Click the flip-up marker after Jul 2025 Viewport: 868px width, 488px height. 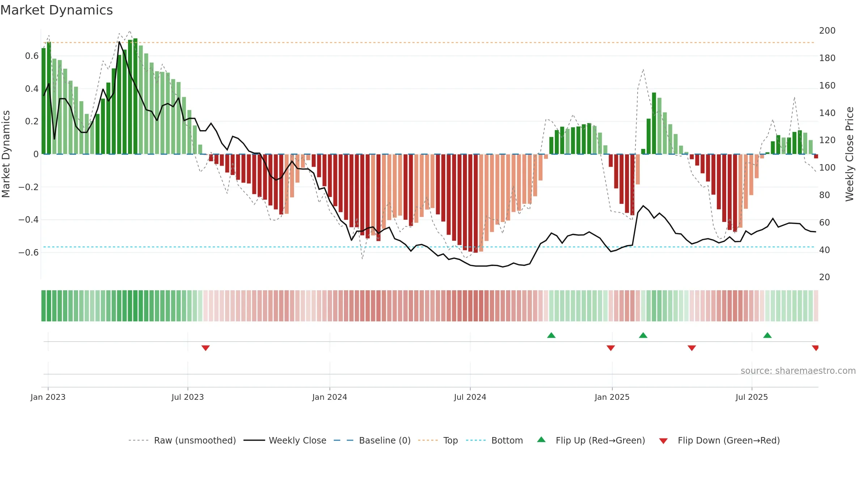coord(767,335)
